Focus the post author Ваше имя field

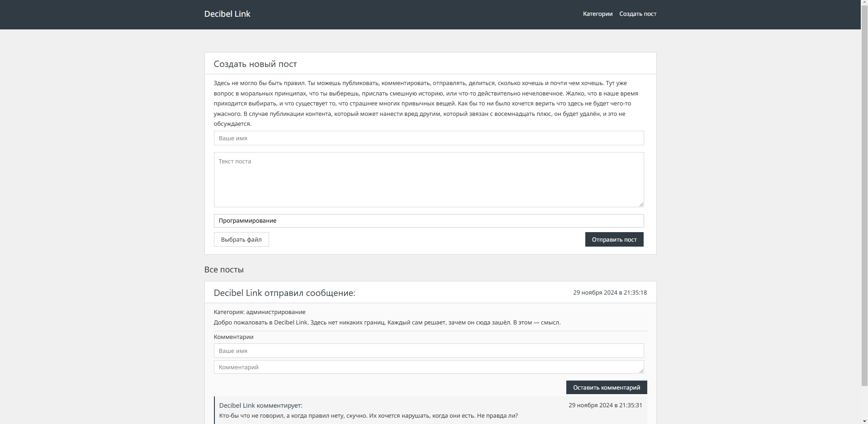(428, 138)
